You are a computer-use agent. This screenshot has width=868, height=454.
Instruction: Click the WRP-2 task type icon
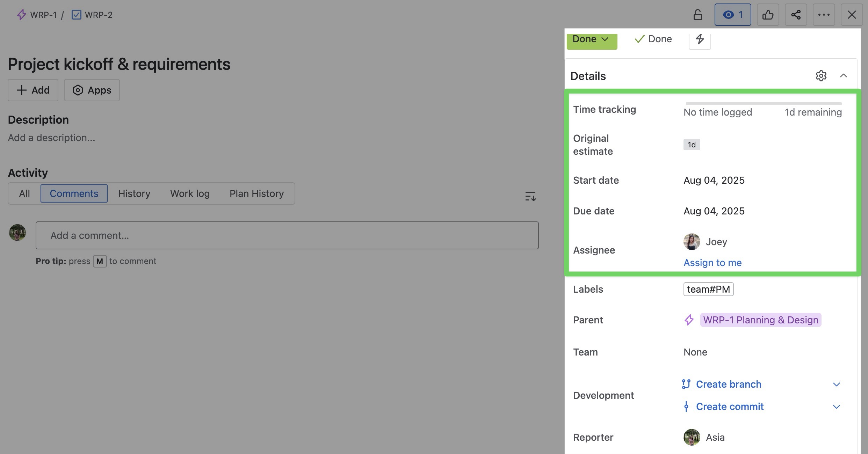(x=76, y=15)
